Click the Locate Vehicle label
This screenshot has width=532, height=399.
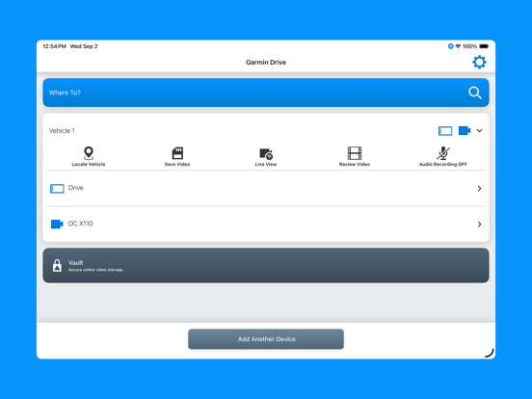pyautogui.click(x=89, y=164)
